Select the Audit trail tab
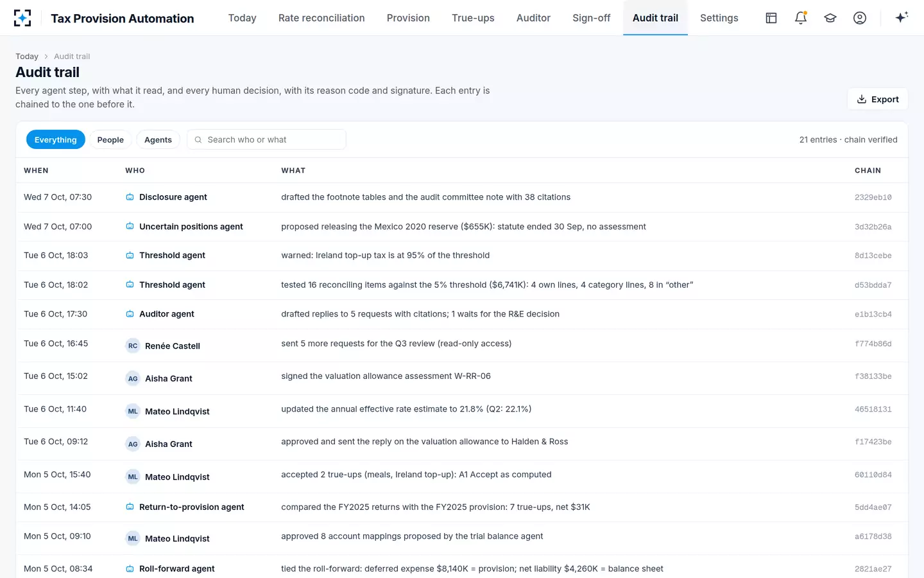This screenshot has height=578, width=924. pyautogui.click(x=655, y=18)
